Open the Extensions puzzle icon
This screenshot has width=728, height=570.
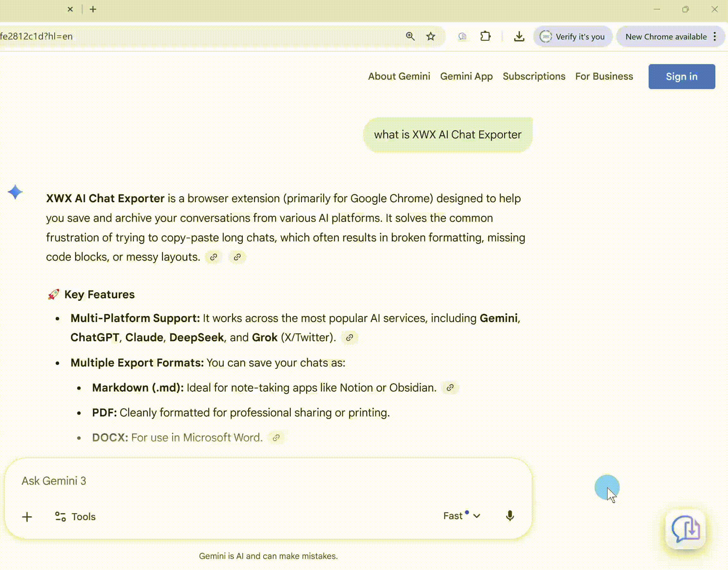click(486, 36)
